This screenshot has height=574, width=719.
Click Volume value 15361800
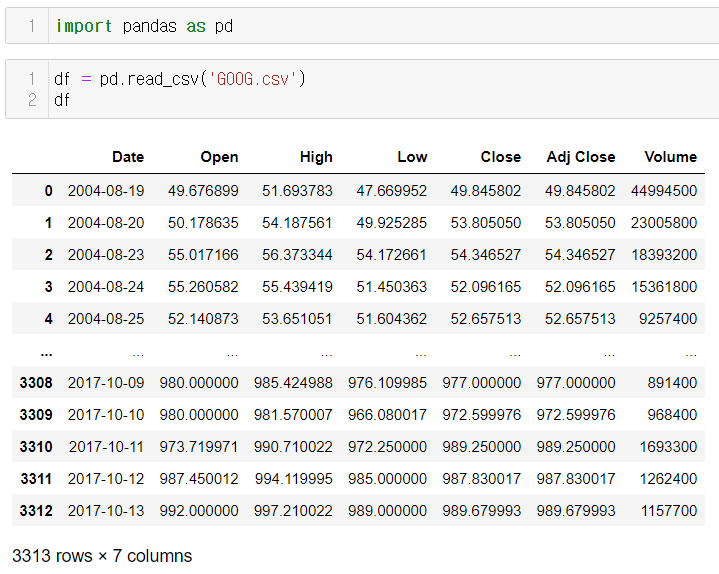pos(664,287)
